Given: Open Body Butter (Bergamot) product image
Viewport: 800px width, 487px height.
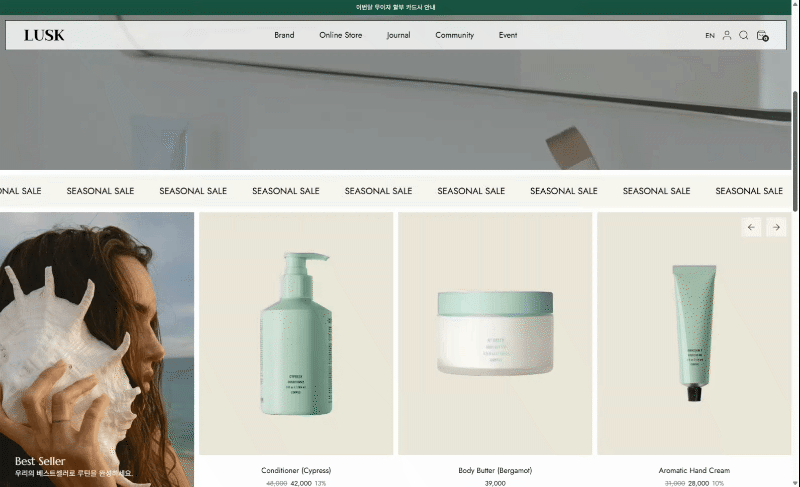Looking at the screenshot, I should (495, 334).
